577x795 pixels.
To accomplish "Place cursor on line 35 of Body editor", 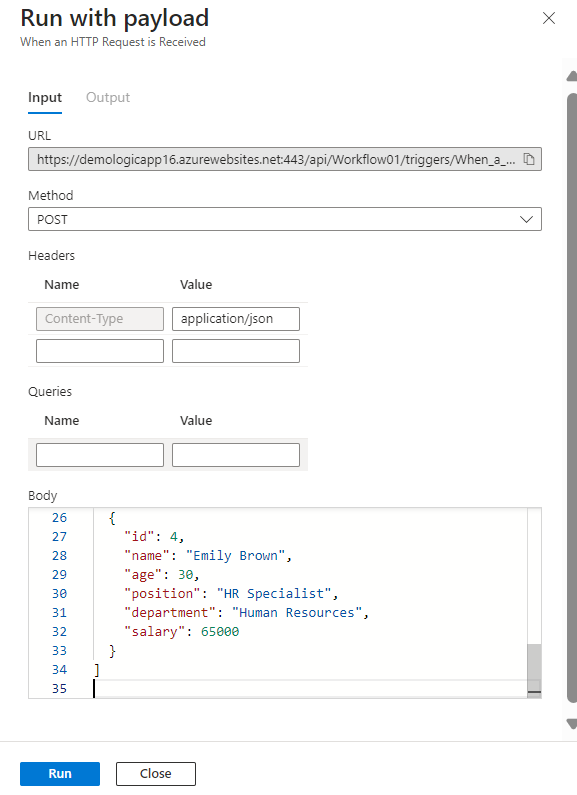I will coord(310,689).
